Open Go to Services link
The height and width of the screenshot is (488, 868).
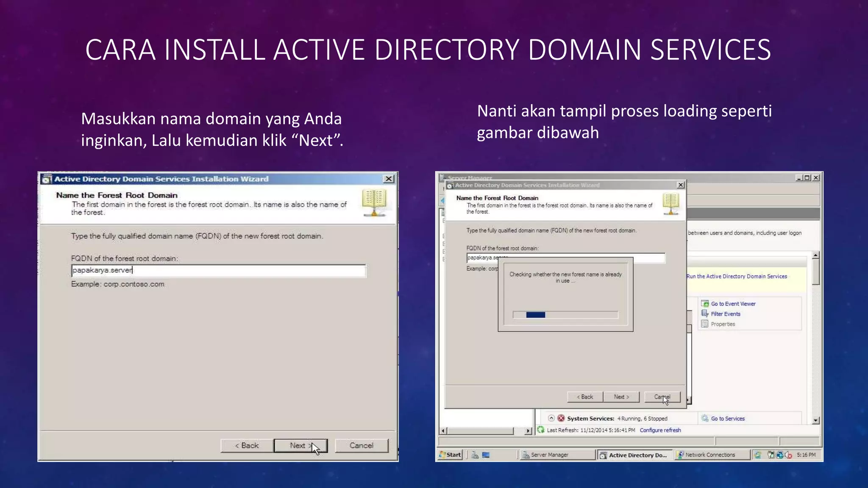pos(728,419)
